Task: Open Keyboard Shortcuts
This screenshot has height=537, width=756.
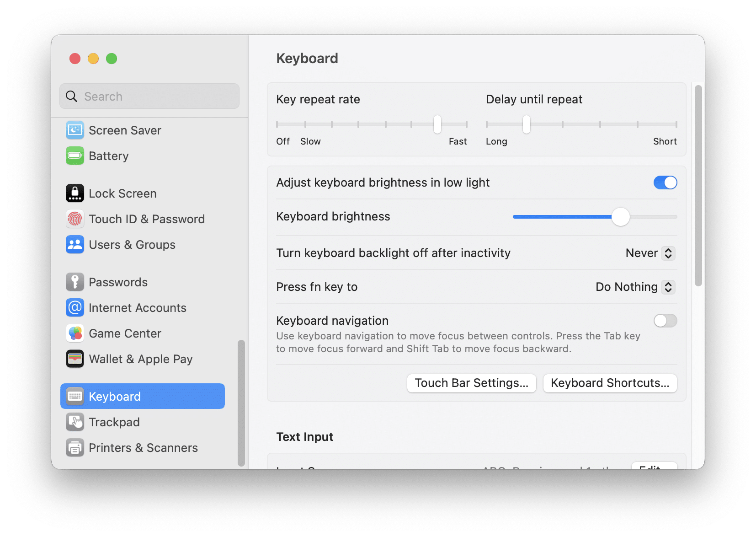Action: (x=610, y=383)
